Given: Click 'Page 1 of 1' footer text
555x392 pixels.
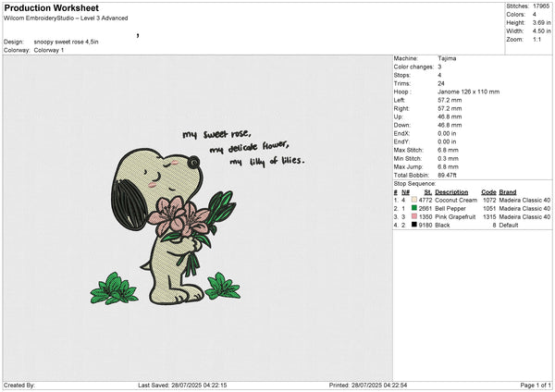Looking at the screenshot, I should tap(536, 385).
